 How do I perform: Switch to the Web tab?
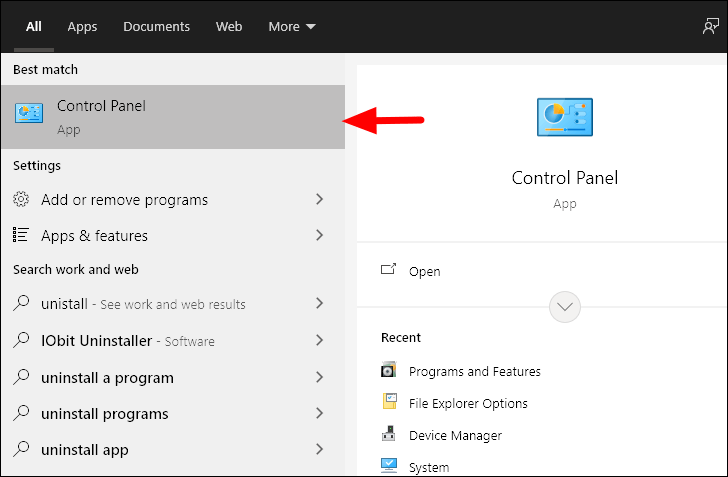[229, 26]
